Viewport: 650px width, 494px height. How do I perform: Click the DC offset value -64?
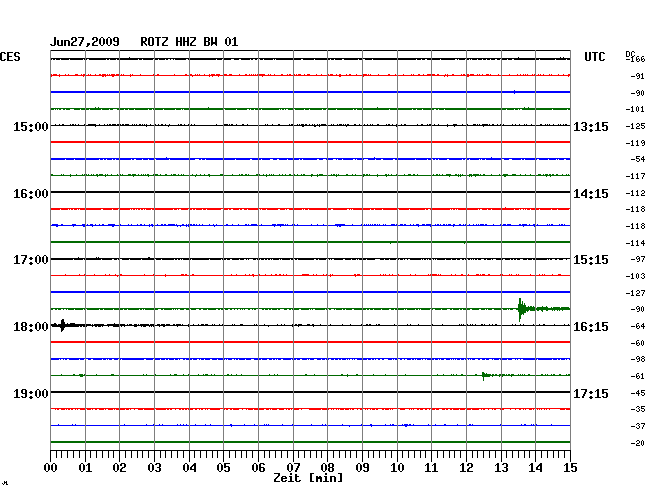(638, 326)
